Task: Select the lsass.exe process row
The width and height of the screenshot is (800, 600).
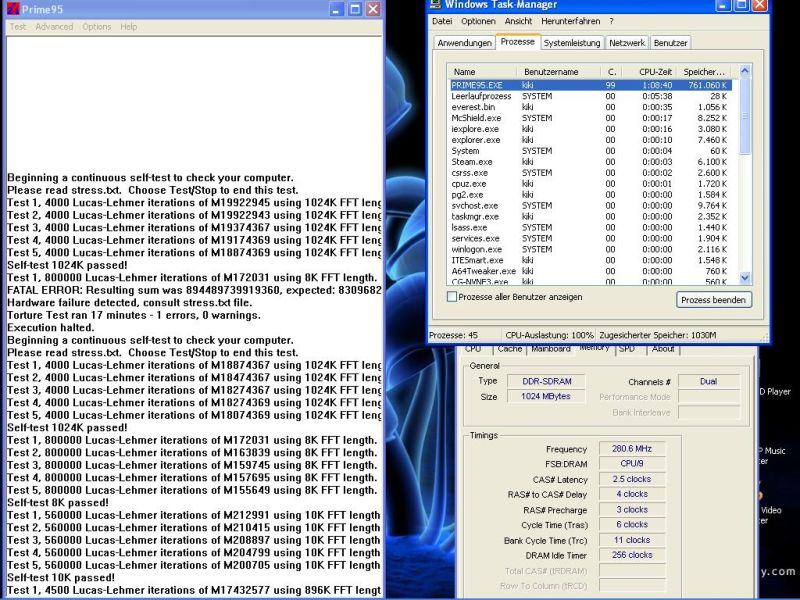Action: pos(590,228)
